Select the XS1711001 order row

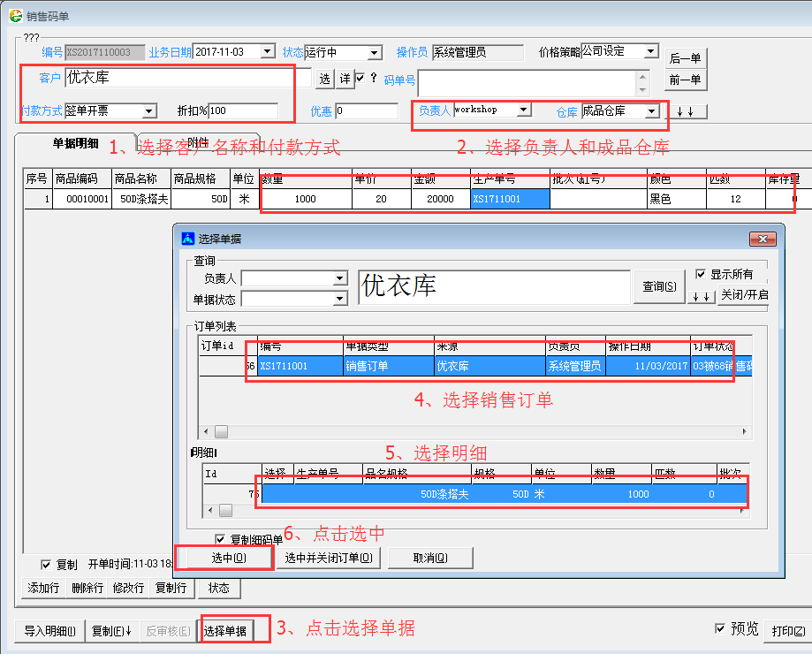coord(475,366)
